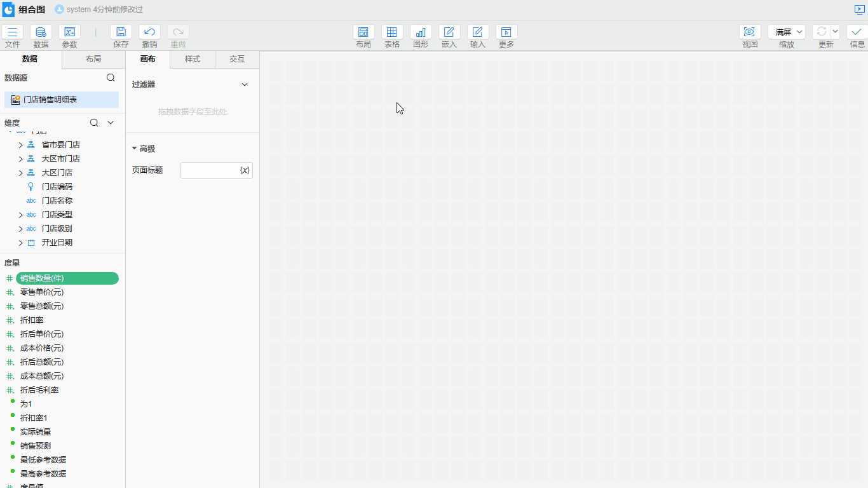Click the 信息 checkmark icon
868x488 pixels.
click(x=857, y=32)
